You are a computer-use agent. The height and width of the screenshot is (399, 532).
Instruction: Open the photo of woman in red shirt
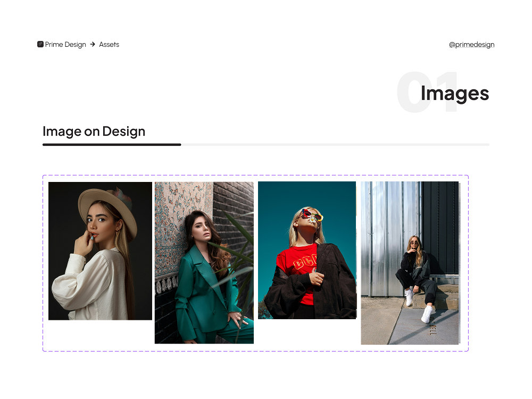coord(307,250)
